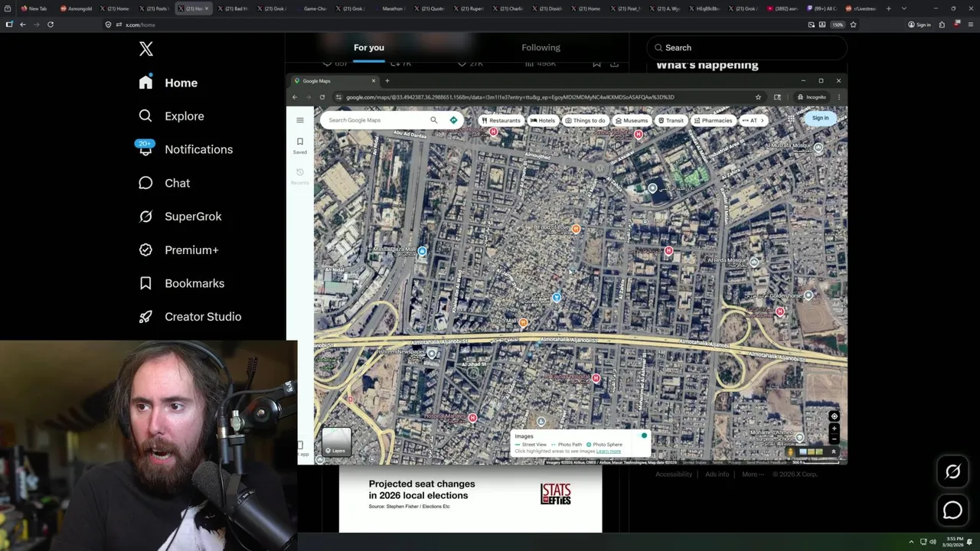Select the Street View pegman
This screenshot has width=980, height=551.
791,452
